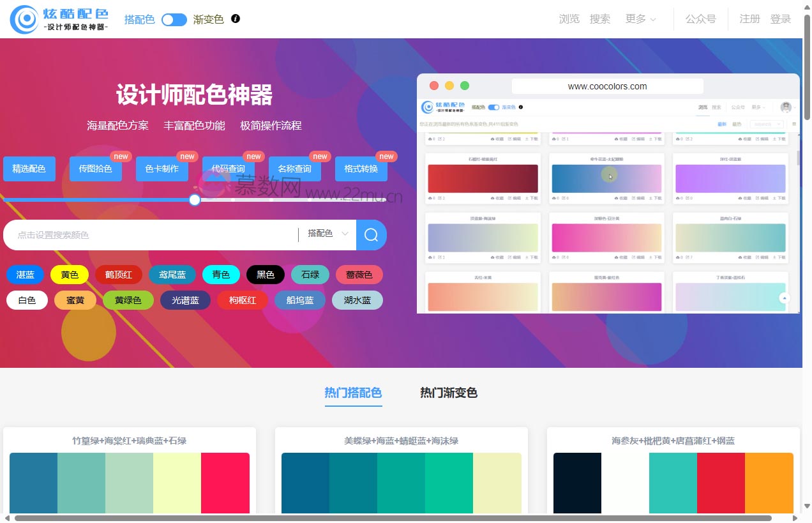Viewport: 812px width, 523px height.
Task: Open the 浏览 navigation link
Action: 569,19
